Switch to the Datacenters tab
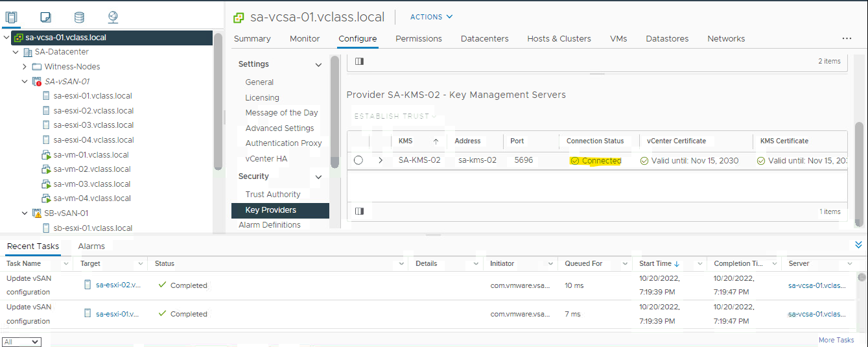This screenshot has height=347, width=868. (485, 39)
